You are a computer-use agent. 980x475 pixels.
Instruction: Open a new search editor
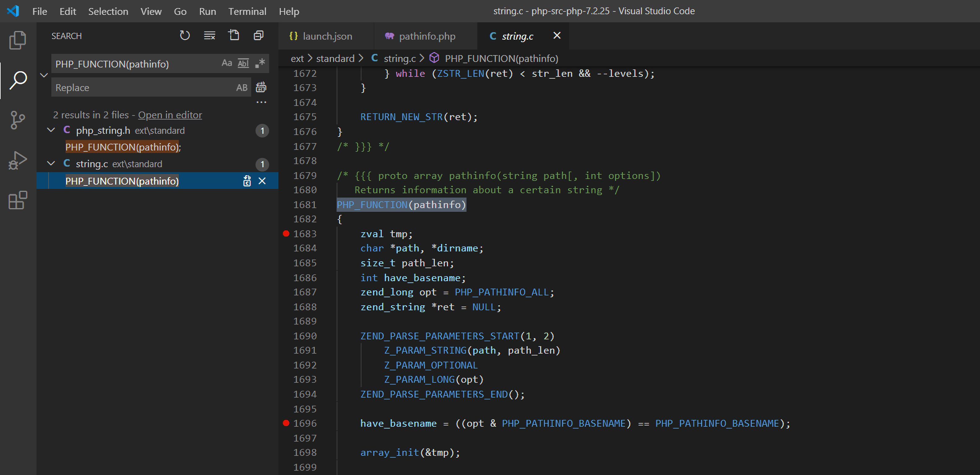pos(234,35)
